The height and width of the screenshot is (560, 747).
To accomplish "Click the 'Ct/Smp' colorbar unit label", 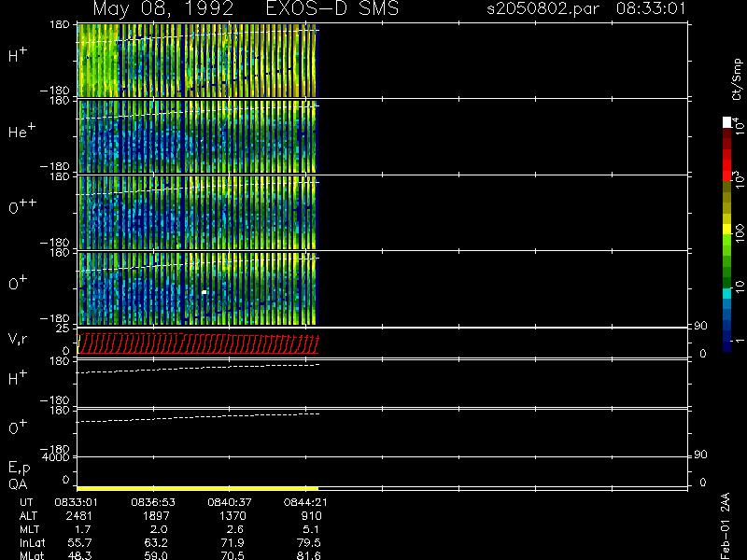I will (737, 79).
